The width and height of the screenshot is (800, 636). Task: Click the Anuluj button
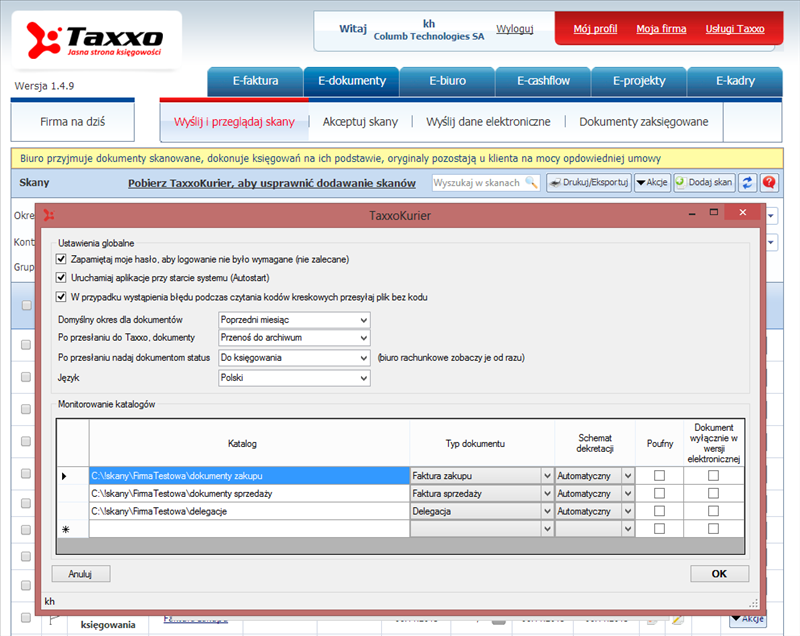(81, 574)
